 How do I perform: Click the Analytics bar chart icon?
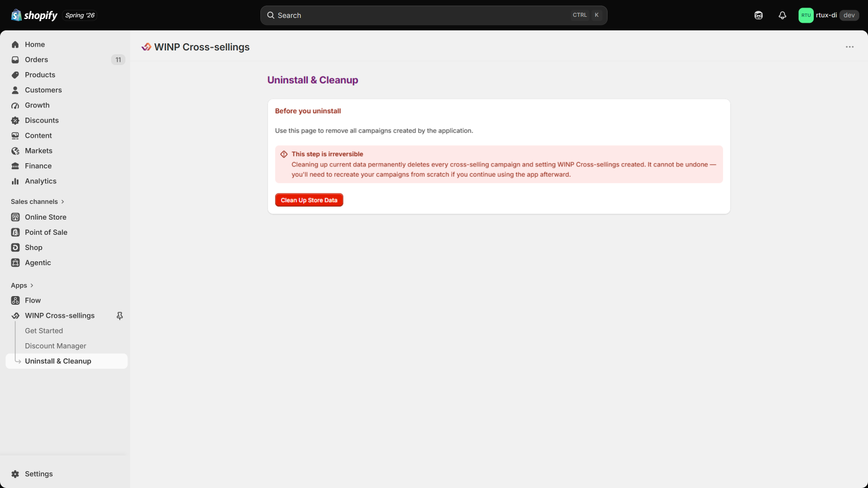15,181
